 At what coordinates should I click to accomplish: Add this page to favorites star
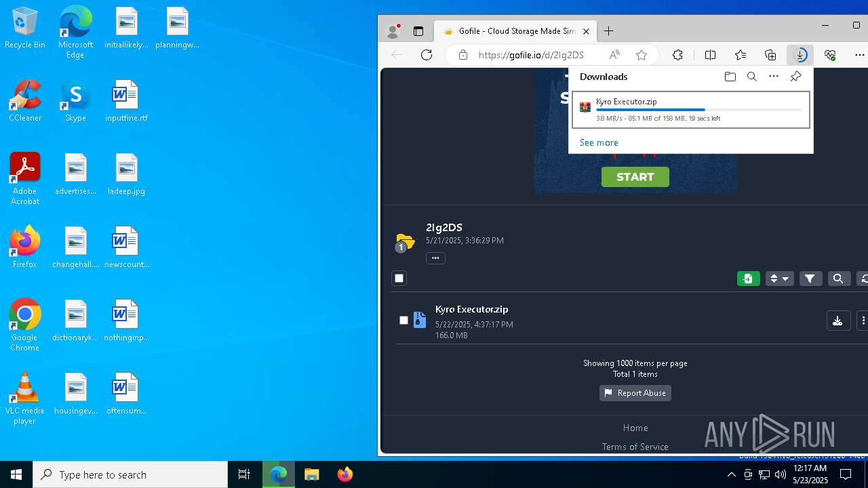tap(642, 55)
